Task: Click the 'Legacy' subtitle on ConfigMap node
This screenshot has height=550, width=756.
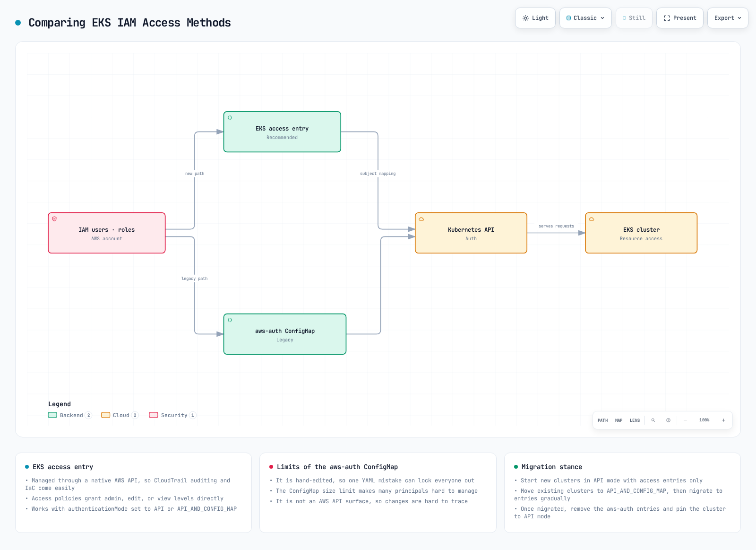Action: click(x=285, y=340)
